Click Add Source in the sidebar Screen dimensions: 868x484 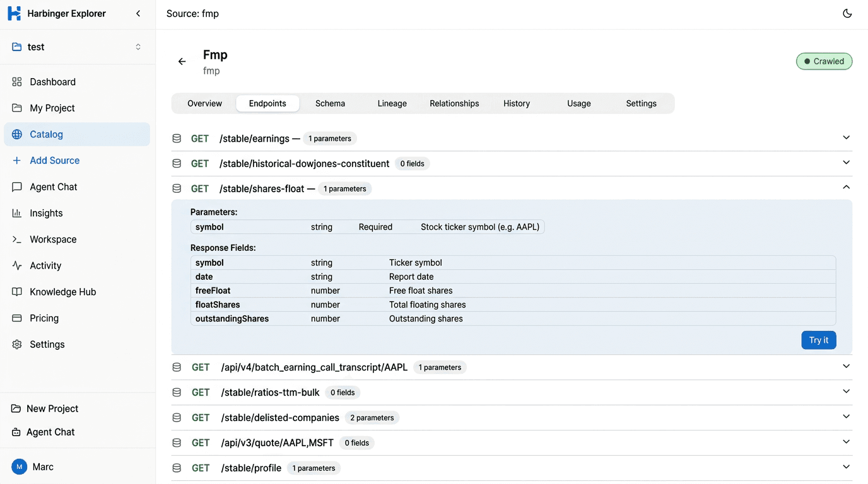tap(54, 160)
